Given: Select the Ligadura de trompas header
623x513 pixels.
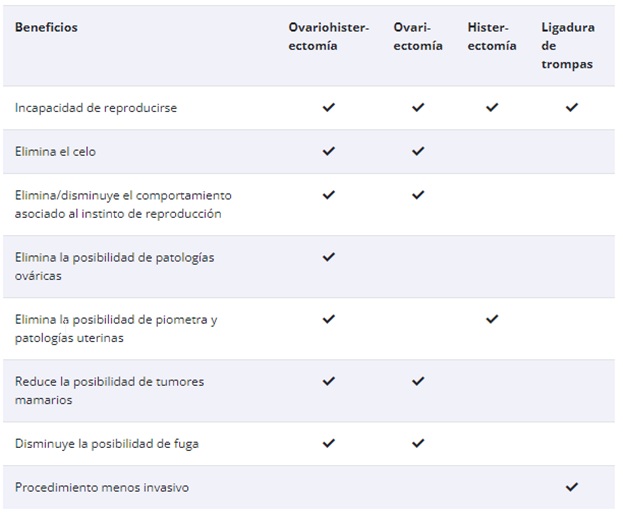Looking at the screenshot, I should [x=568, y=46].
